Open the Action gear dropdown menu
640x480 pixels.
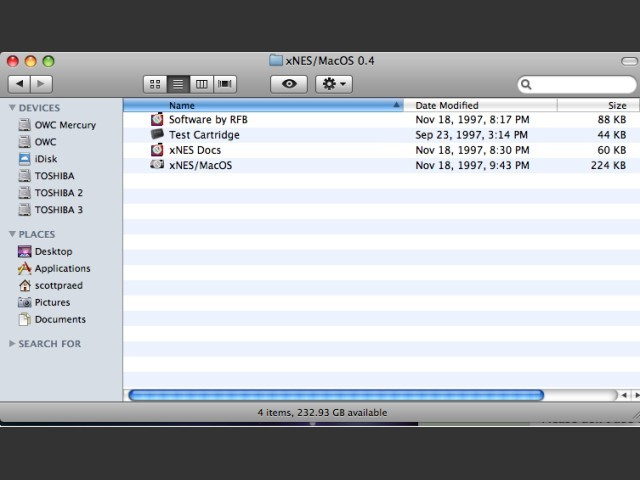click(334, 84)
